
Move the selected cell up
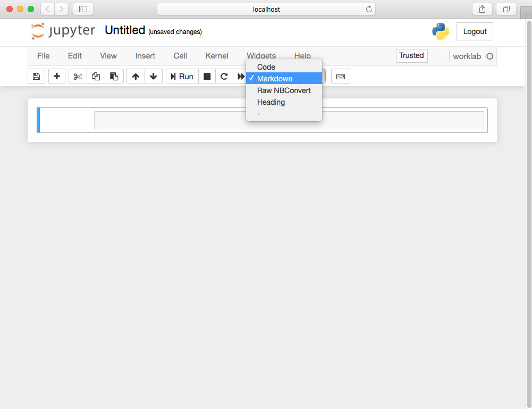pyautogui.click(x=135, y=76)
